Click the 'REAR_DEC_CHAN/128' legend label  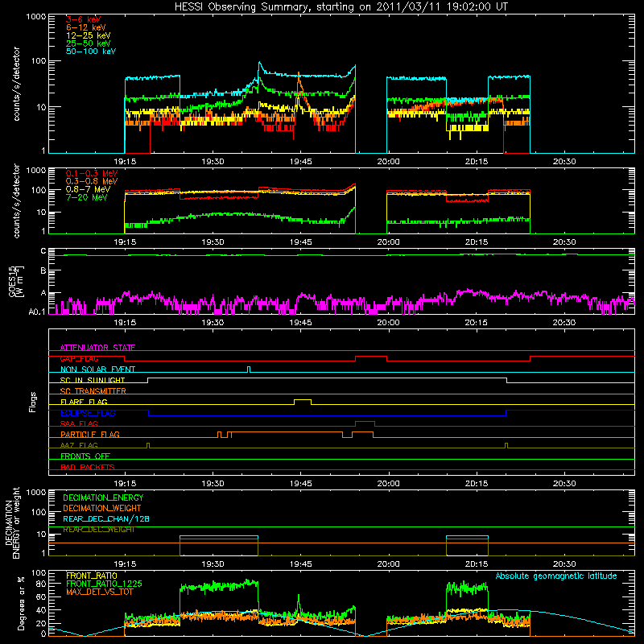(106, 518)
